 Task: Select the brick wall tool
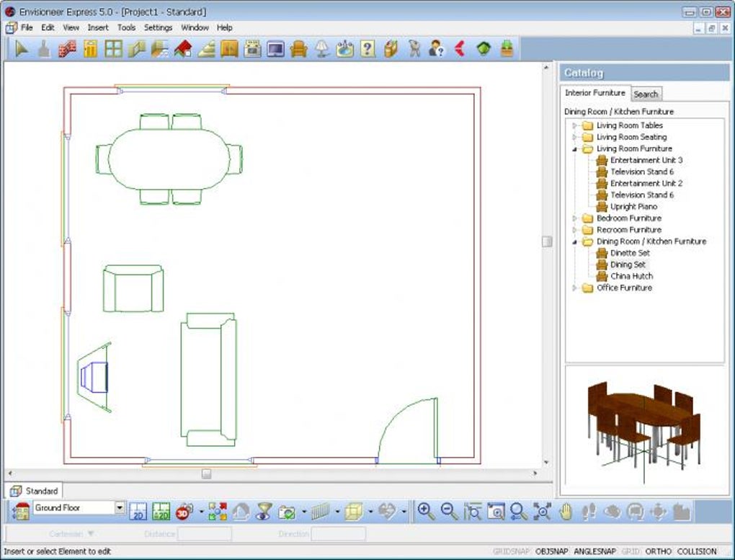click(67, 49)
